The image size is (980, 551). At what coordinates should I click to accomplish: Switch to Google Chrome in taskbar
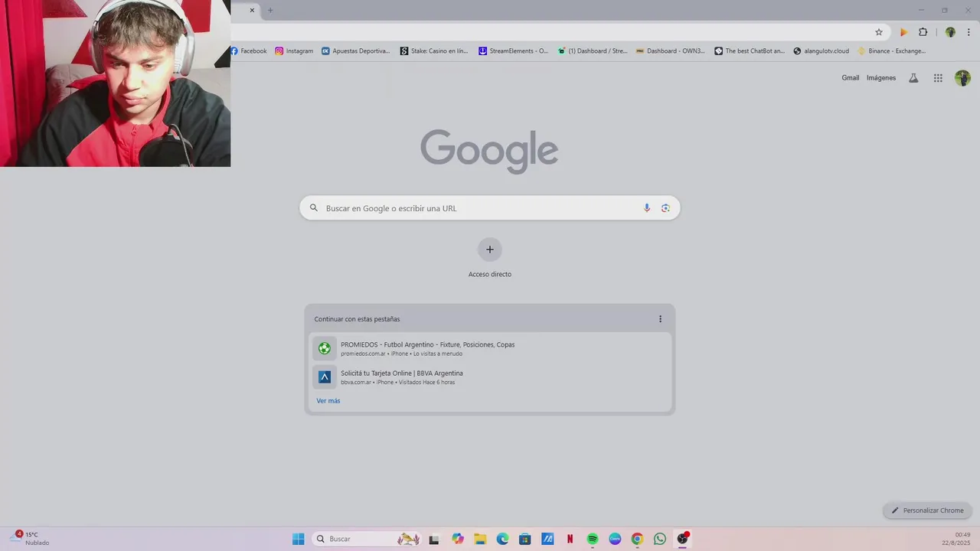coord(637,539)
